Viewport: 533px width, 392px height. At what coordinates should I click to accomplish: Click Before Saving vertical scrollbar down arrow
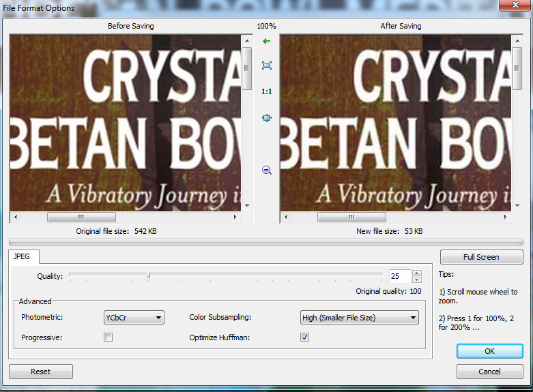tap(247, 205)
